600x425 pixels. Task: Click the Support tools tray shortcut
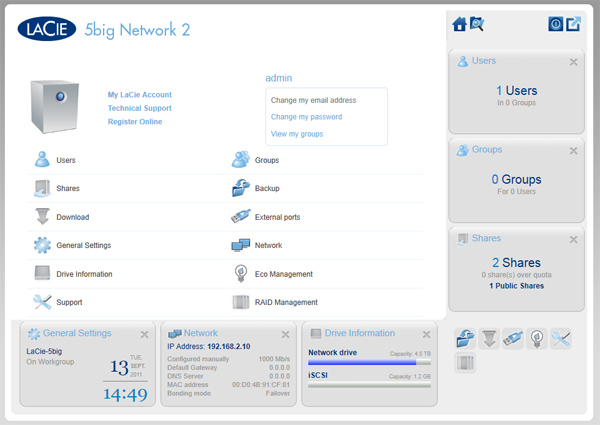(x=561, y=339)
